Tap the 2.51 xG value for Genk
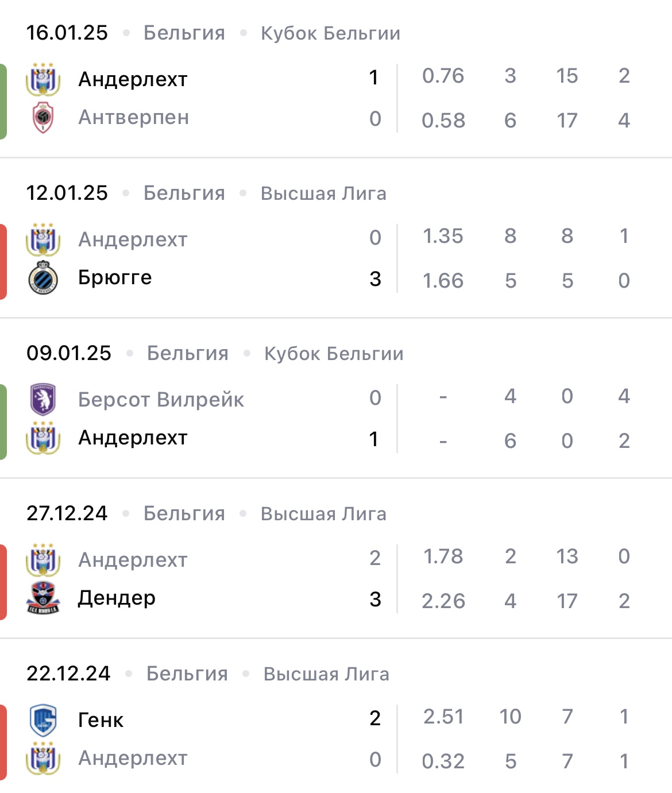The height and width of the screenshot is (793, 672). (443, 717)
